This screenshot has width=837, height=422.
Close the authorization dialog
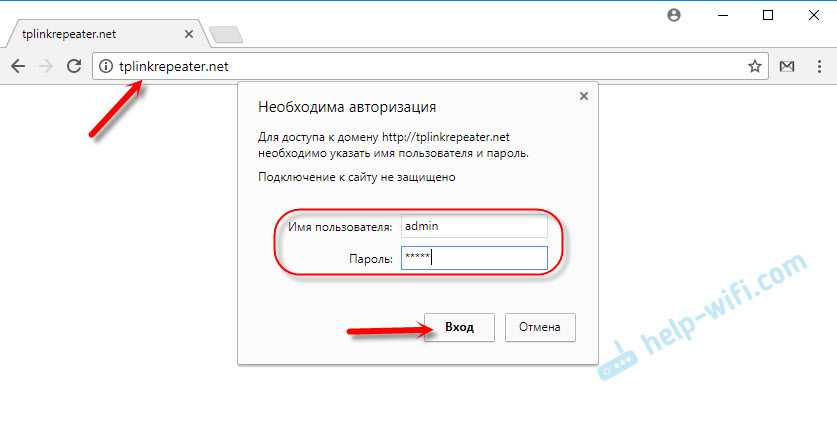click(584, 96)
